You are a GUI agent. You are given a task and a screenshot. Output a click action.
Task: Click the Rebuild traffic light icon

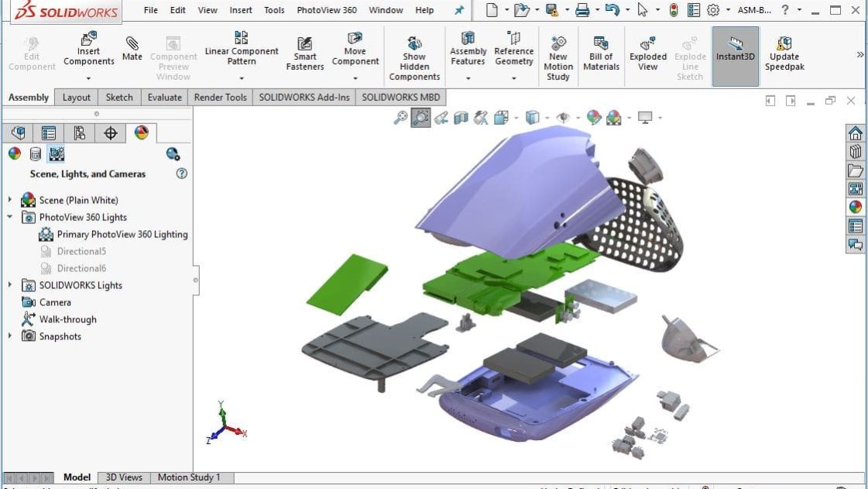674,10
